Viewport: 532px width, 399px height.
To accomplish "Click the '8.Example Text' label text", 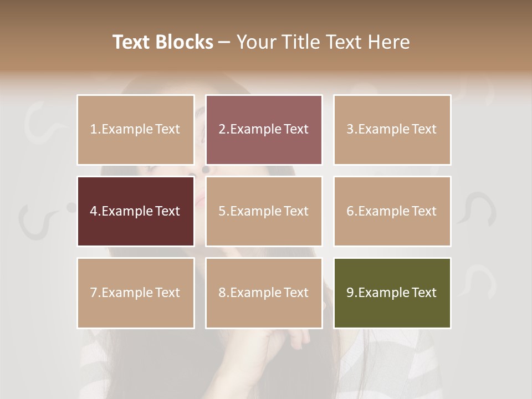I will (264, 293).
